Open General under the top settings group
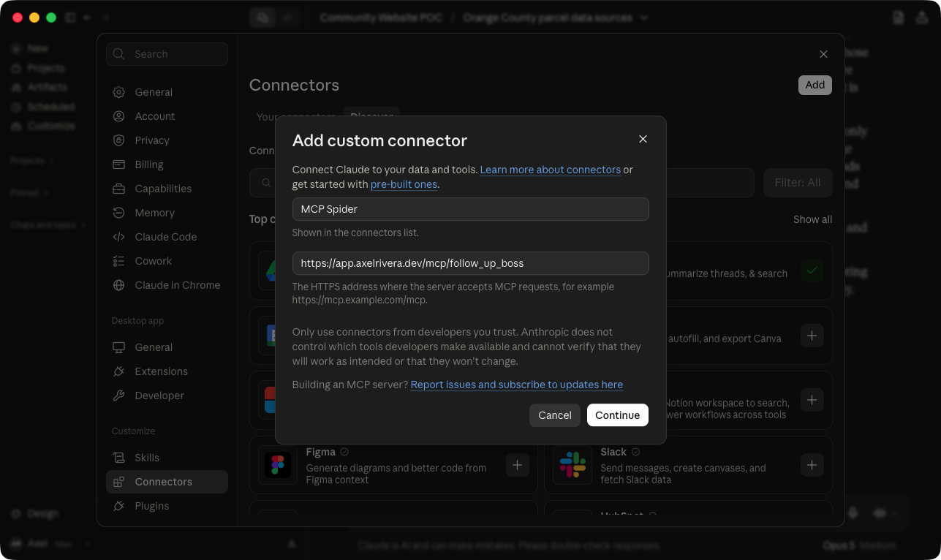This screenshot has height=560, width=941. click(167, 92)
